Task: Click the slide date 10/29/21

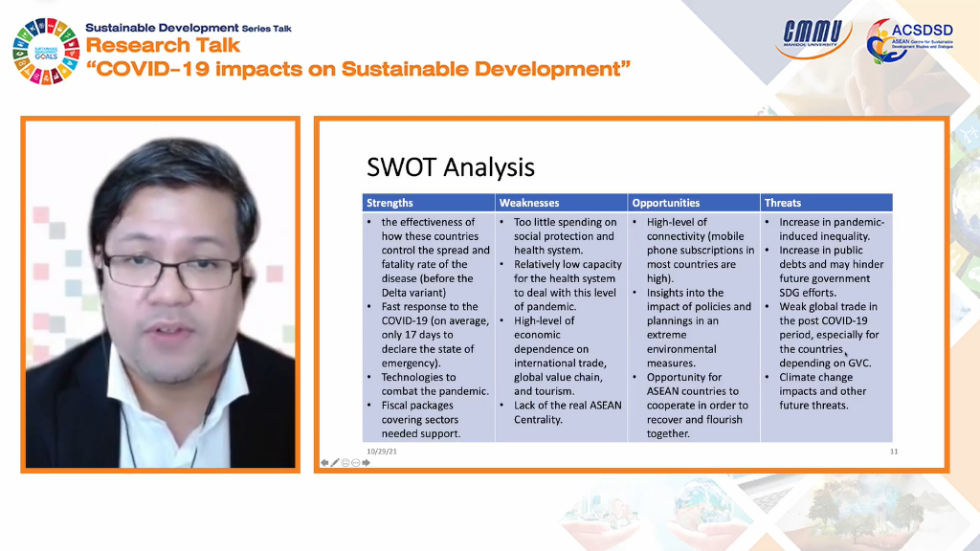Action: coord(383,450)
